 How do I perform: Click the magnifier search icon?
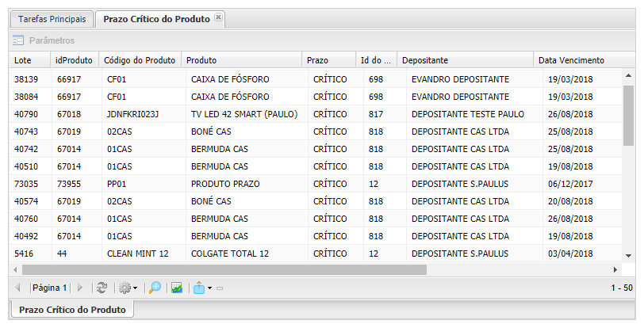(155, 288)
